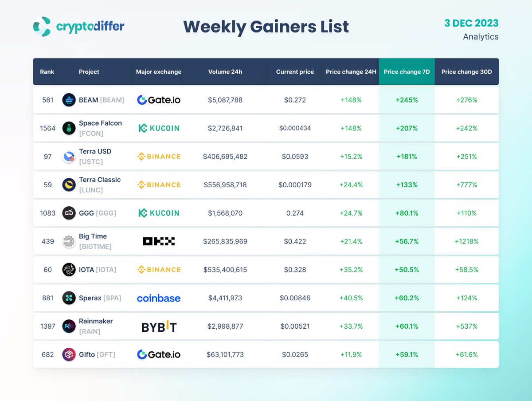Click the Gifto [GFT] project name
Viewport: 532px width, 401px height.
[97, 354]
